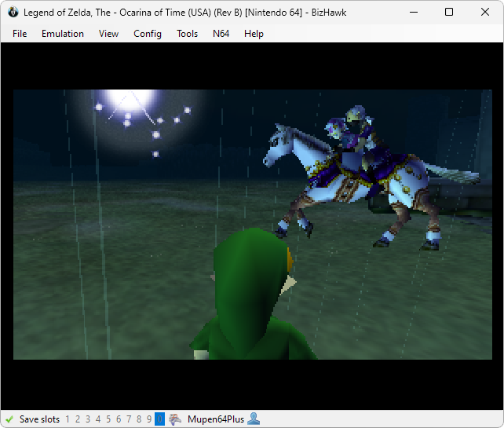Open the Emulation menu
Viewport: 504px width, 428px height.
click(x=63, y=34)
